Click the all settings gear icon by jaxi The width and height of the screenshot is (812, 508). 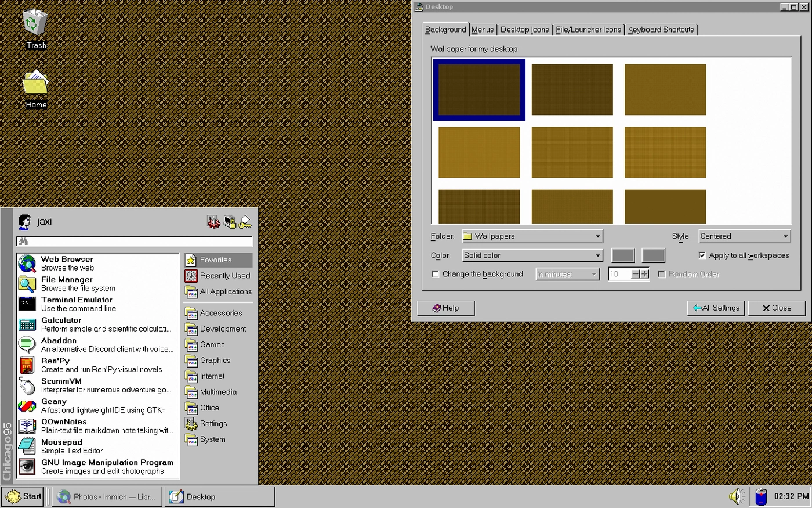(213, 222)
